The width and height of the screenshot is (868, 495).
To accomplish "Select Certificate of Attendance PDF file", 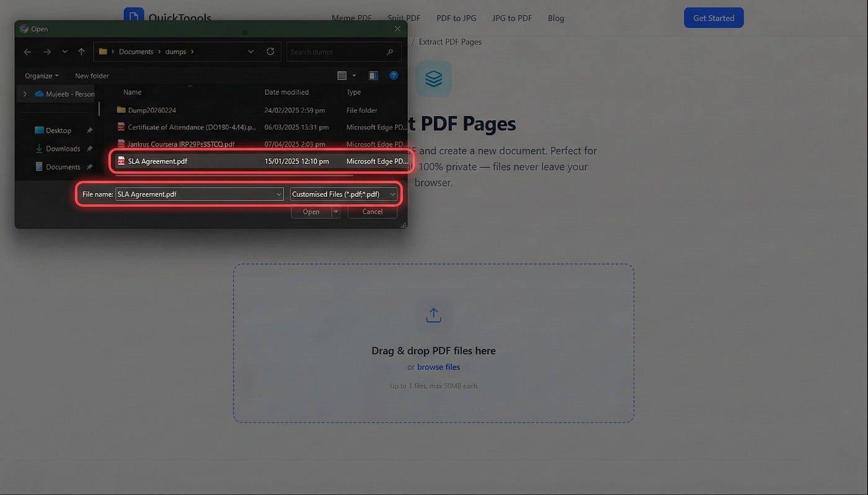I will (192, 127).
